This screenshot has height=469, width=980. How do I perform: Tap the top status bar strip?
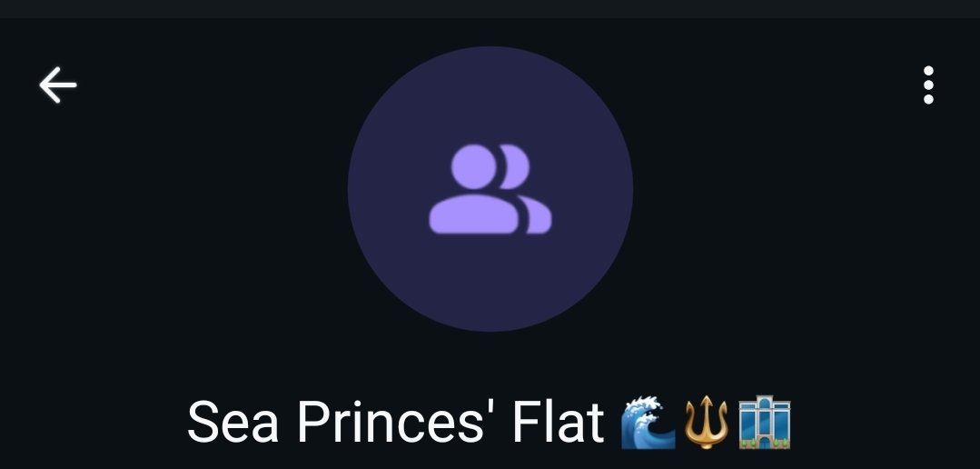pos(490,9)
